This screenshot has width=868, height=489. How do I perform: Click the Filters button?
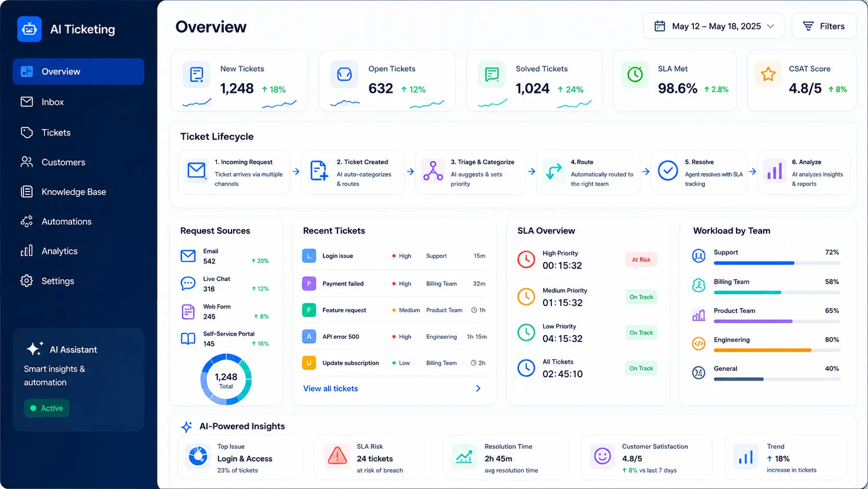tap(824, 26)
